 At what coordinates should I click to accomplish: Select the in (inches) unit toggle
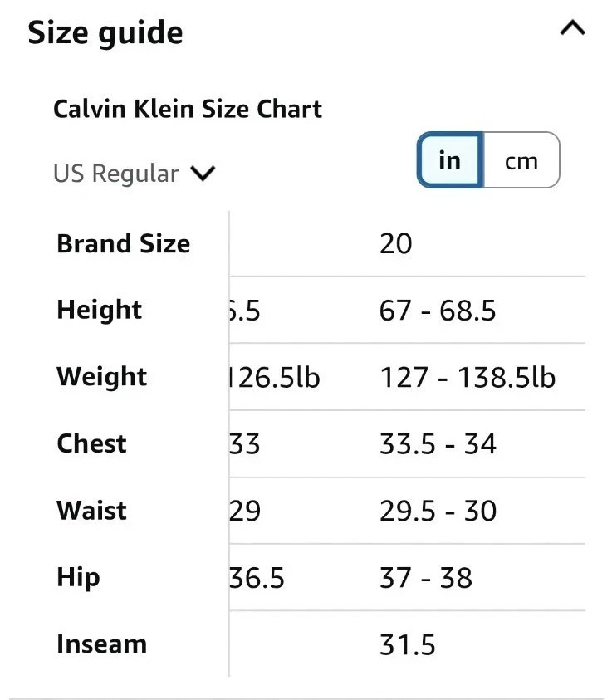point(449,160)
